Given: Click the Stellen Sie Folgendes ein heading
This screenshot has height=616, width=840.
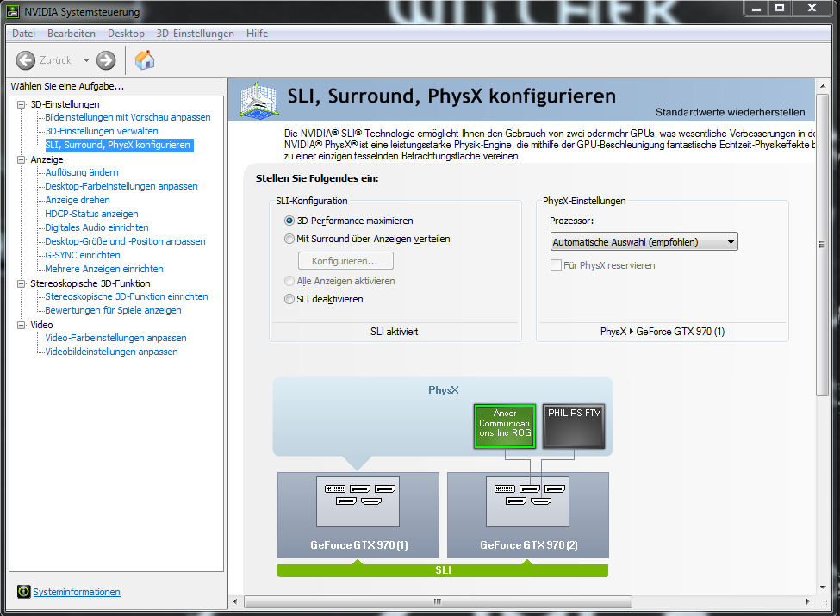Looking at the screenshot, I should [317, 178].
